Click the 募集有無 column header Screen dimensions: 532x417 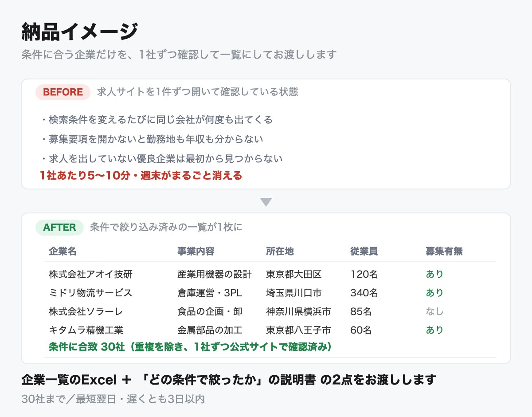[444, 252]
